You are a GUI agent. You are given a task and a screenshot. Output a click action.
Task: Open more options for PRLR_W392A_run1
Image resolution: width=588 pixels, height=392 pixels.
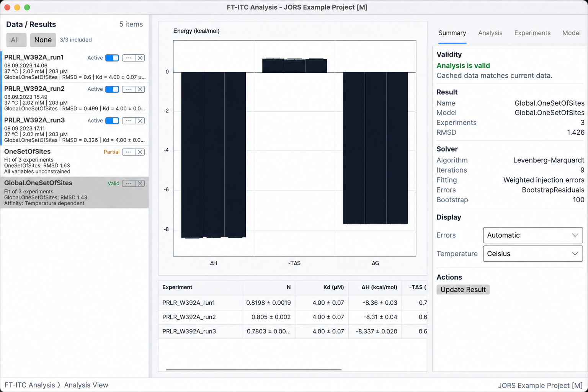click(x=129, y=58)
